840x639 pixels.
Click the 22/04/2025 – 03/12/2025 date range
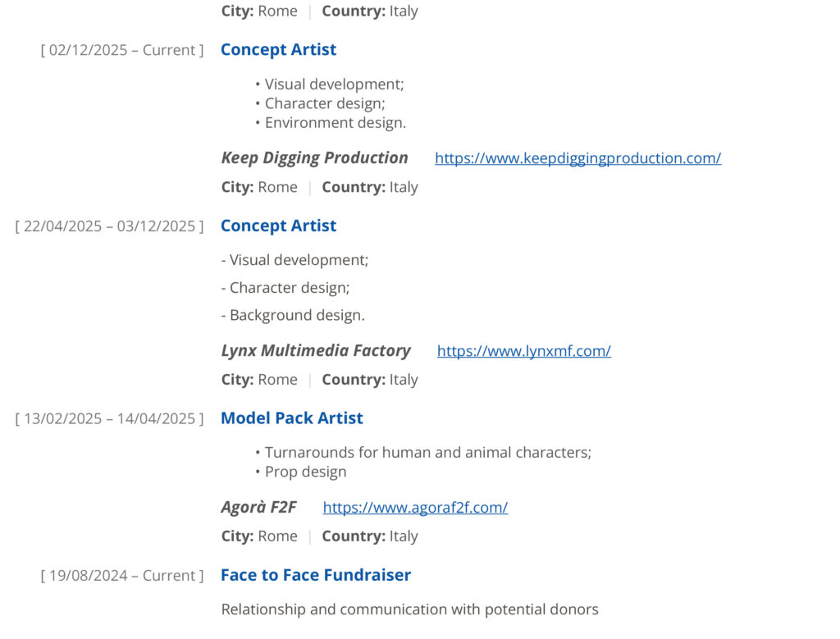point(109,226)
